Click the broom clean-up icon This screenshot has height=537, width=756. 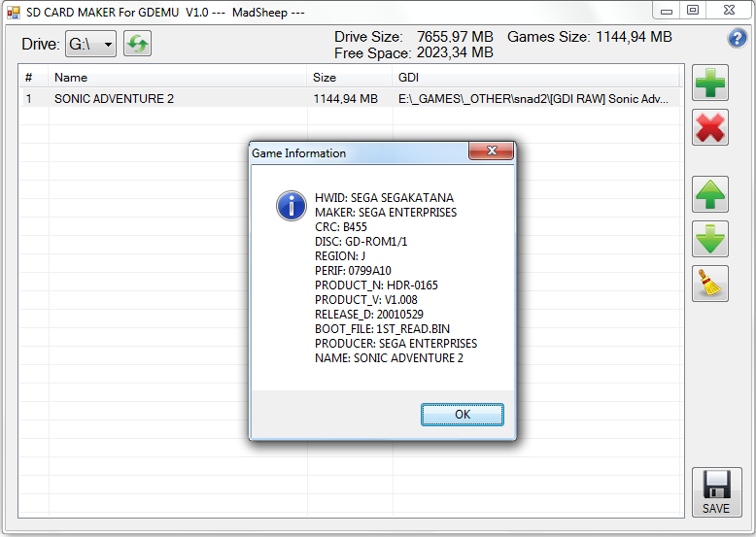click(x=710, y=284)
